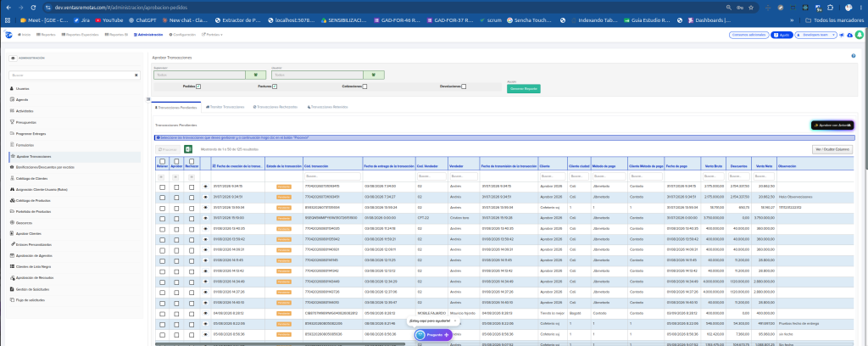Screen dimensions: 868x346
Task: Bookmark this page with the star icon
Action: click(x=751, y=8)
